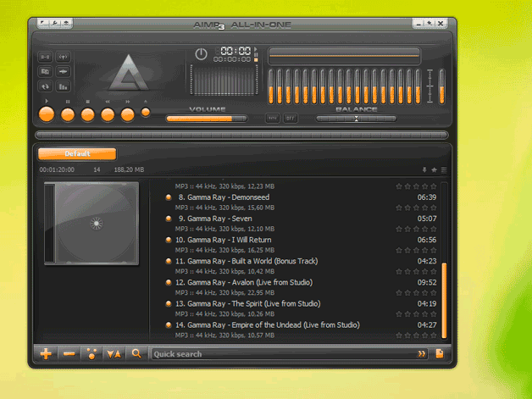
Task: Add files with the plus icon
Action: (46, 353)
